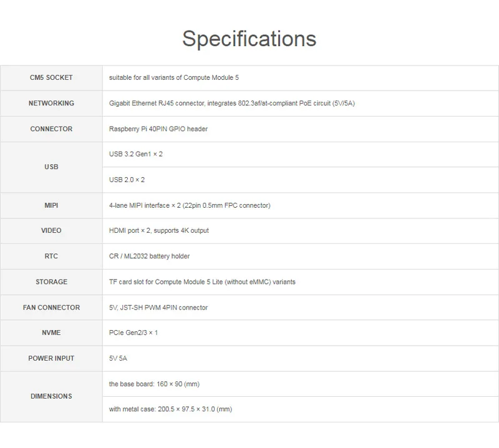Viewport: 499px width, 448px height.
Task: Click the Specifications heading
Action: pyautogui.click(x=249, y=39)
